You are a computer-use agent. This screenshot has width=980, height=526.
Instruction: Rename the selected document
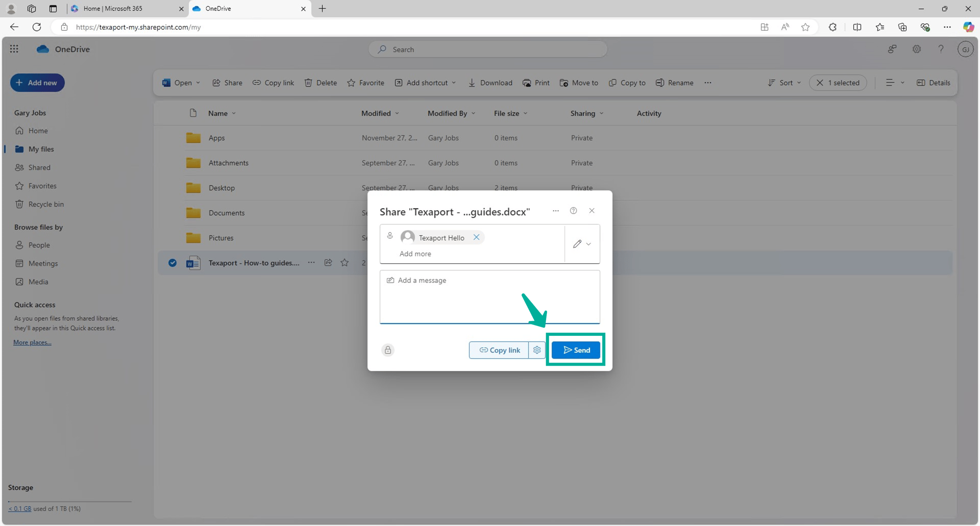pos(674,82)
